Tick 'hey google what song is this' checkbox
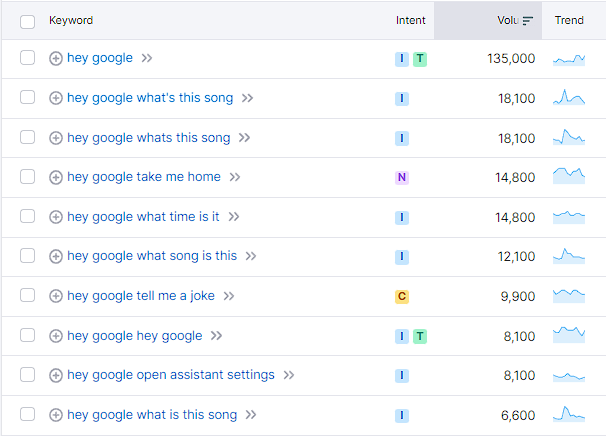 (x=27, y=255)
